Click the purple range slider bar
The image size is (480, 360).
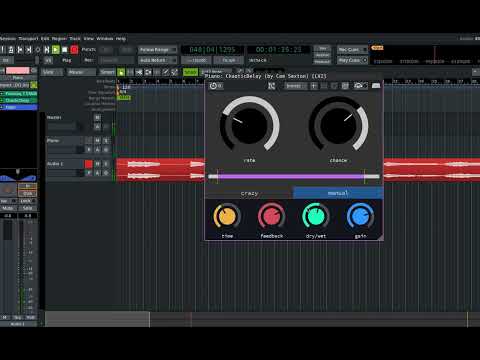(291, 176)
